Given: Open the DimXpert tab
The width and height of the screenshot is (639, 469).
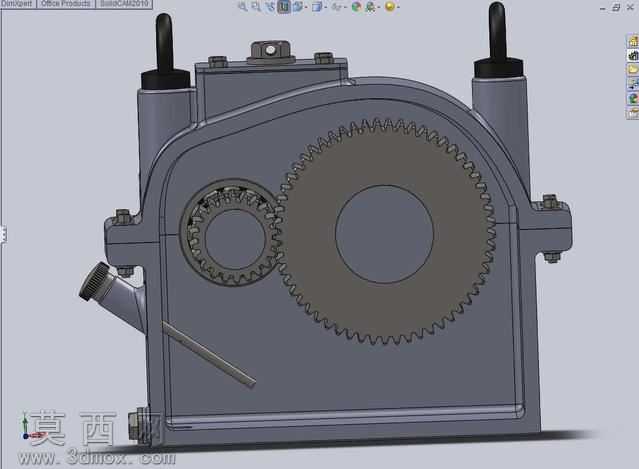Looking at the screenshot, I should 18,4.
